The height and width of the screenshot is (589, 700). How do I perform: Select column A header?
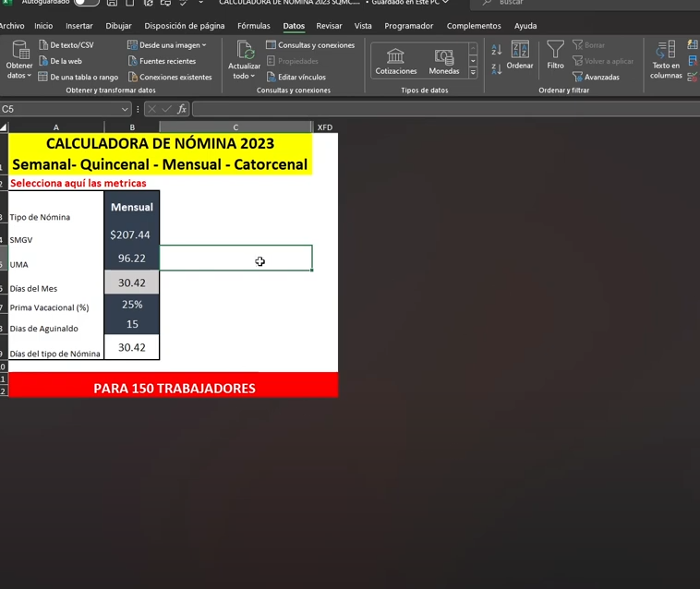(56, 127)
